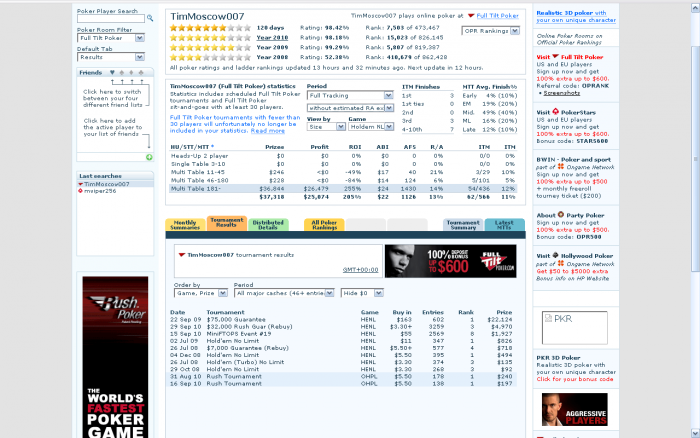Open the Poker Room Filter dropdown
Image resolution: width=700 pixels, height=438 pixels.
click(x=111, y=38)
